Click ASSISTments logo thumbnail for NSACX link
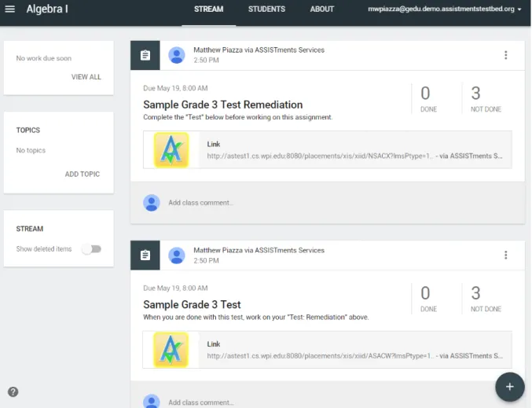The image size is (532, 408). pos(171,149)
